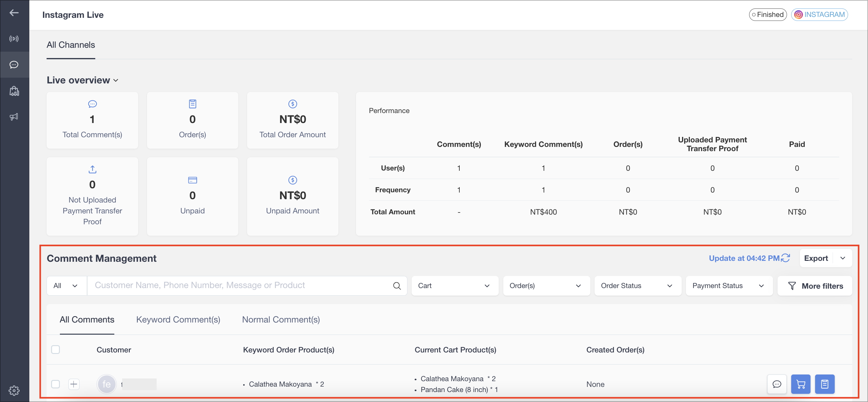Click the Instagram logo badge
868x402 pixels.
point(798,15)
